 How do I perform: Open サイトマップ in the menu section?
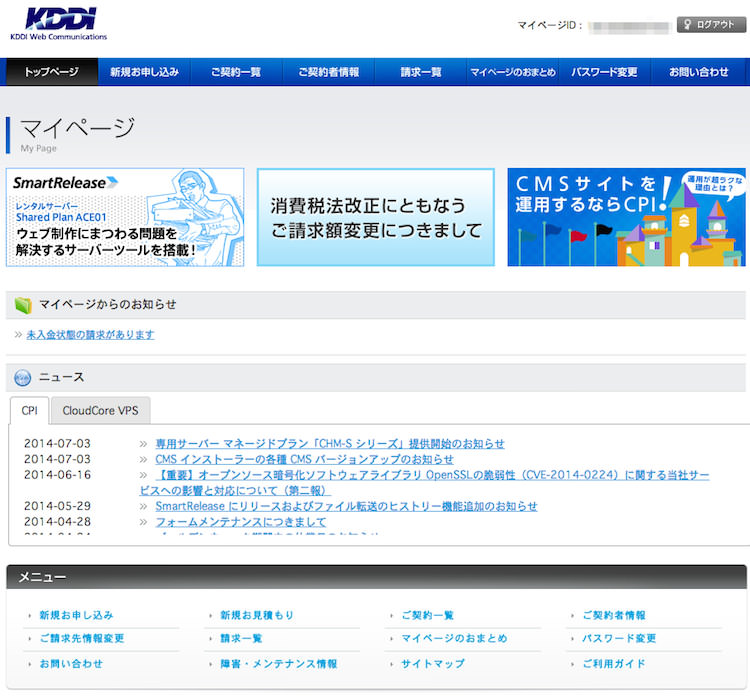click(432, 664)
